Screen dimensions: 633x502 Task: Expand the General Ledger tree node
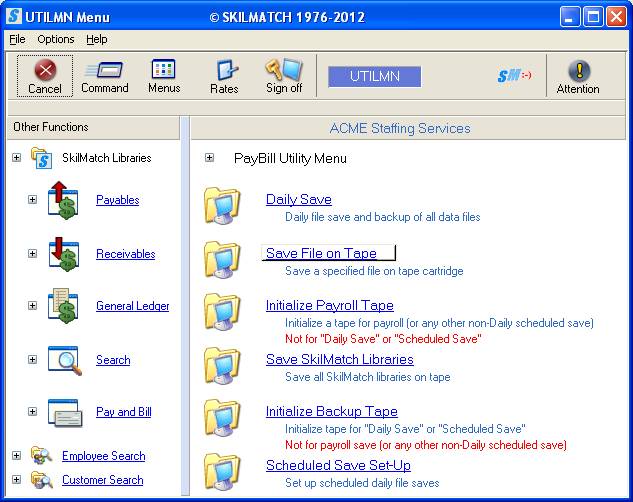(x=32, y=305)
